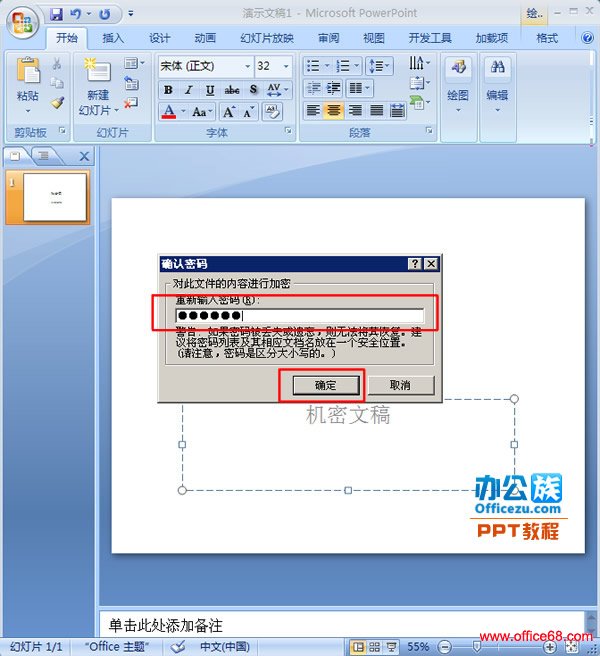Image resolution: width=600 pixels, height=656 pixels.
Task: Customize the quick access toolbar
Action: click(131, 14)
